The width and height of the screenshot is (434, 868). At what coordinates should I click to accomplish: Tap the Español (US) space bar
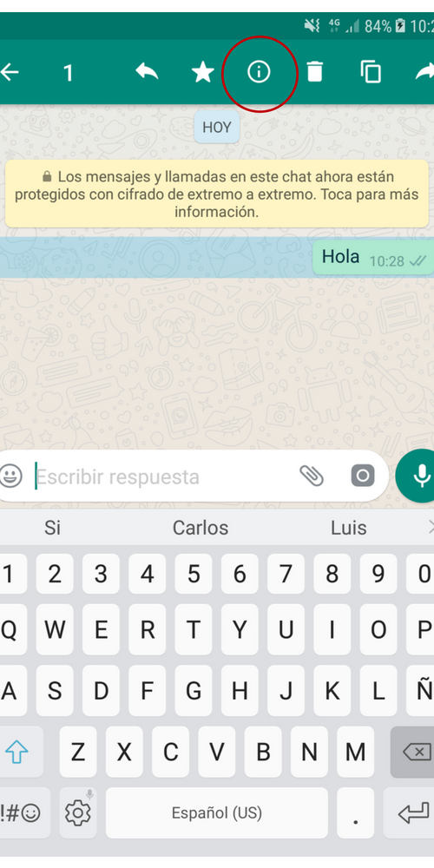tap(216, 812)
